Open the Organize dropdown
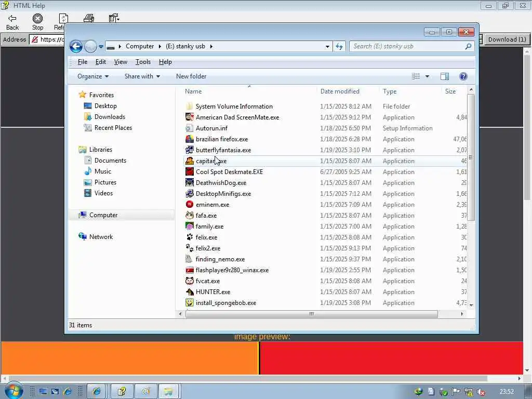The image size is (532, 399). (93, 76)
